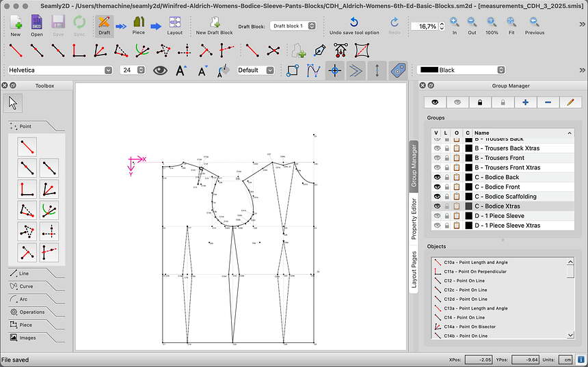
Task: Click the Add Piece tool icon
Action: [x=299, y=51]
